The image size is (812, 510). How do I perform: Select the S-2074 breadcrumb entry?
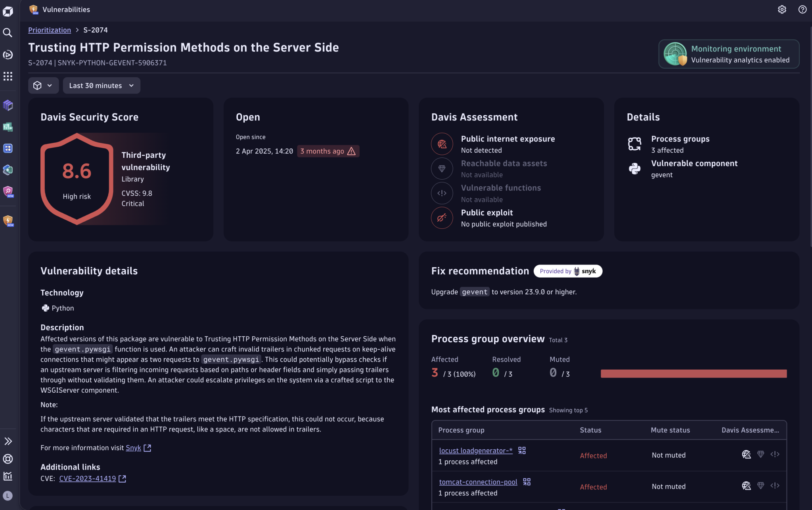[95, 30]
